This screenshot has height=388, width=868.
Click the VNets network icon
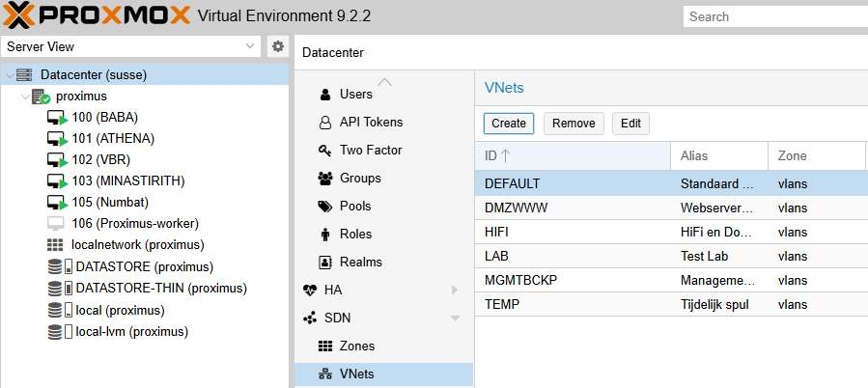[x=325, y=374]
